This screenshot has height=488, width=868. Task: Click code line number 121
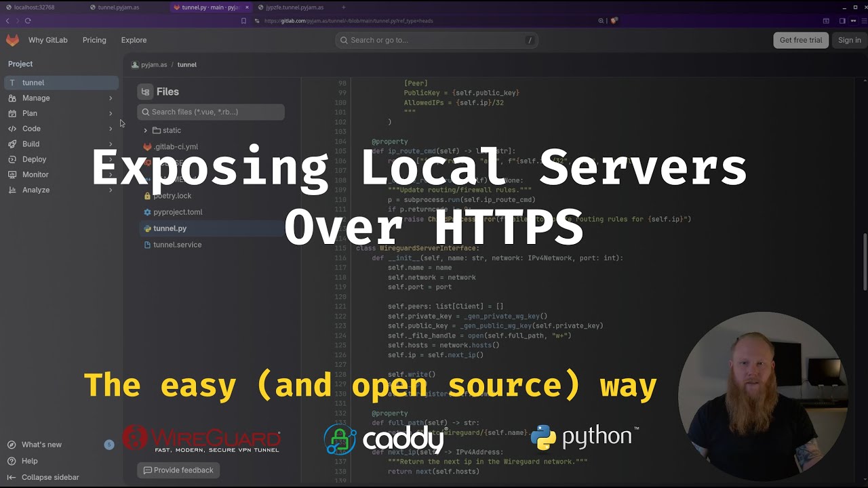[340, 306]
